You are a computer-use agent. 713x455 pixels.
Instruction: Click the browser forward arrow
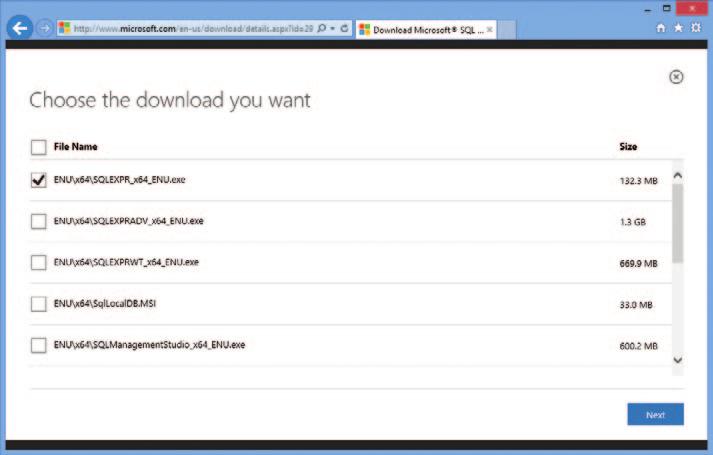pyautogui.click(x=44, y=28)
